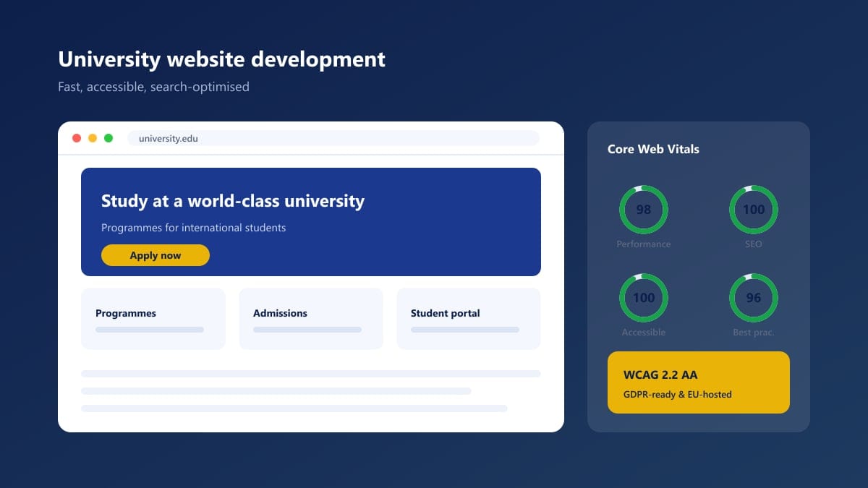Open the Student portal card
Viewport: 868px width, 488px height.
click(x=469, y=319)
